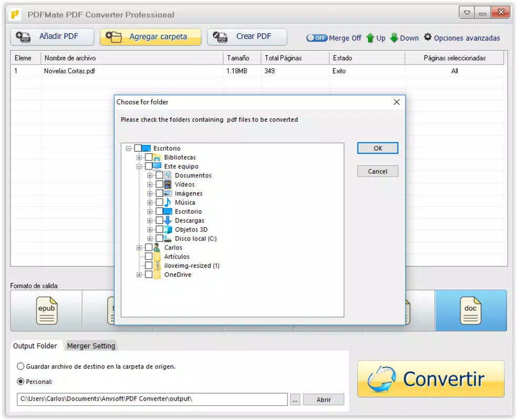This screenshot has width=517, height=420.
Task: Expand the Bibliotecas tree node
Action: (x=139, y=157)
